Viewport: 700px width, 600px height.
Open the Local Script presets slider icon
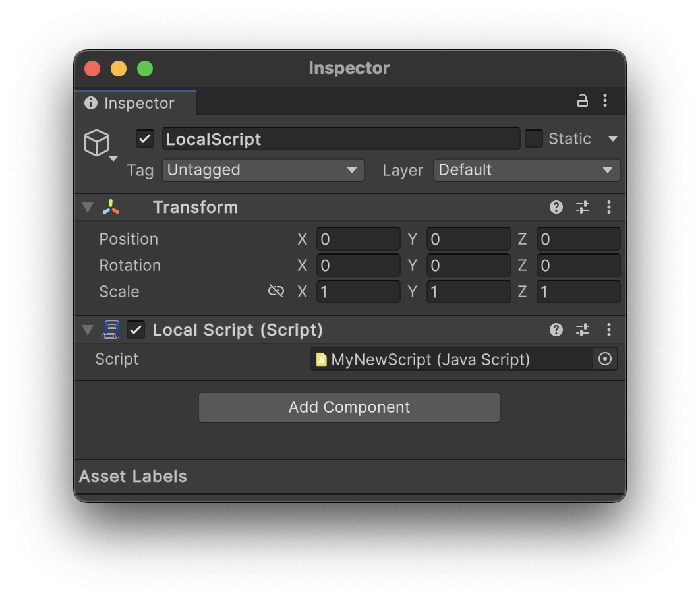click(583, 330)
